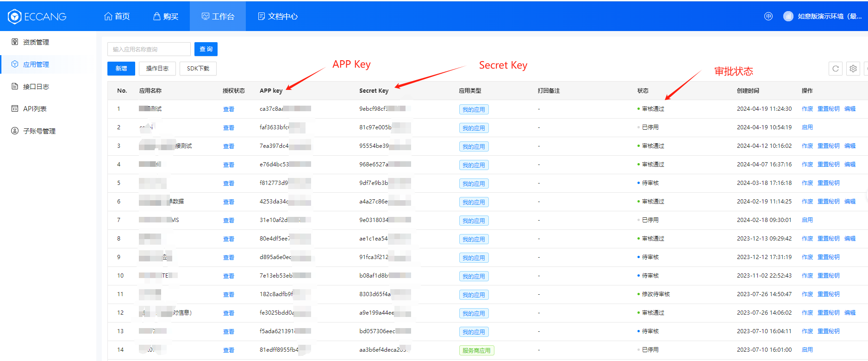This screenshot has width=868, height=361.
Task: Select date cell 2024-04-12 10:16:02
Action: (x=764, y=146)
